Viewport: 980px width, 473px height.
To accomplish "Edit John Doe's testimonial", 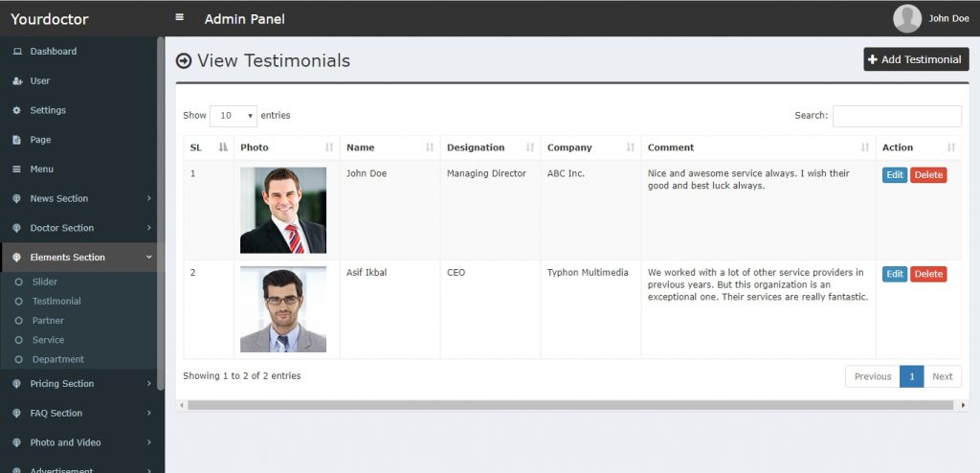I will [x=895, y=175].
